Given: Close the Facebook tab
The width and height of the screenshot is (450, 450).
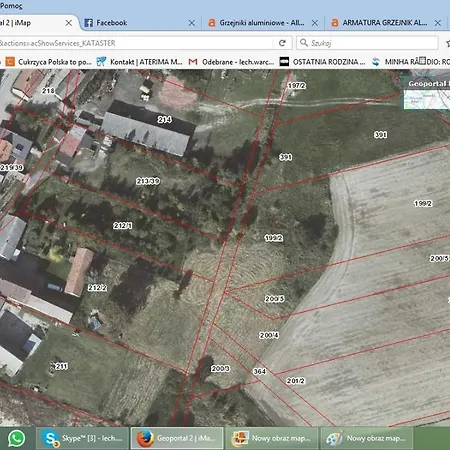Looking at the screenshot, I should (x=192, y=23).
